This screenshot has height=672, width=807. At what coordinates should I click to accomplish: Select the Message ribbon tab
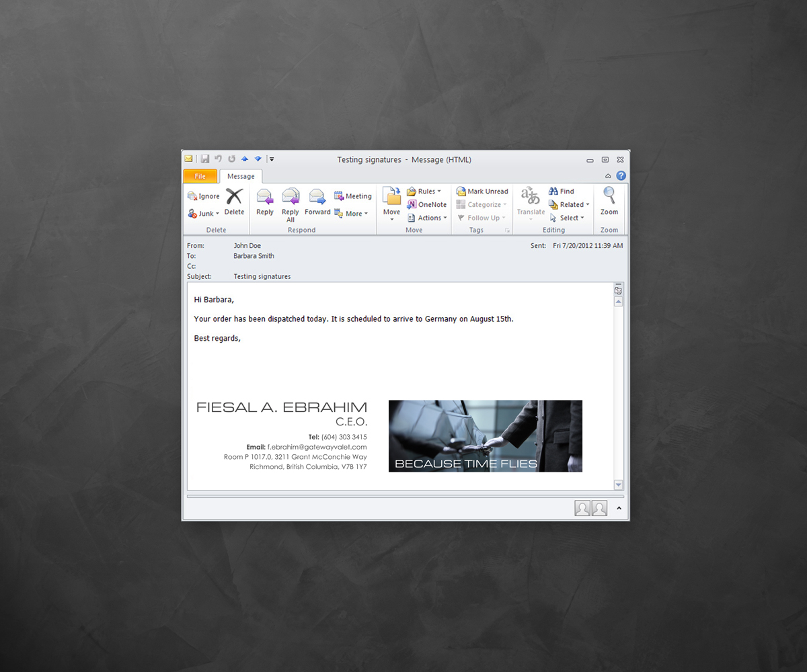click(241, 176)
